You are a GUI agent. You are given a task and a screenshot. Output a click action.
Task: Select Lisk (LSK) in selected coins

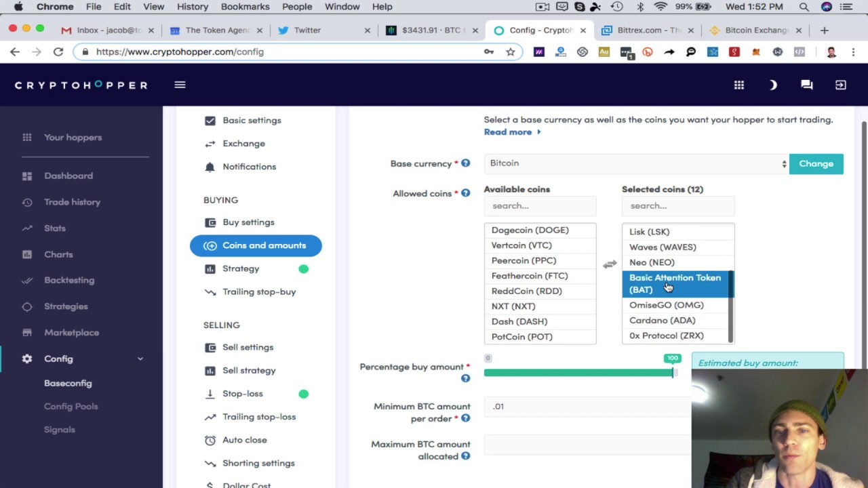click(675, 232)
